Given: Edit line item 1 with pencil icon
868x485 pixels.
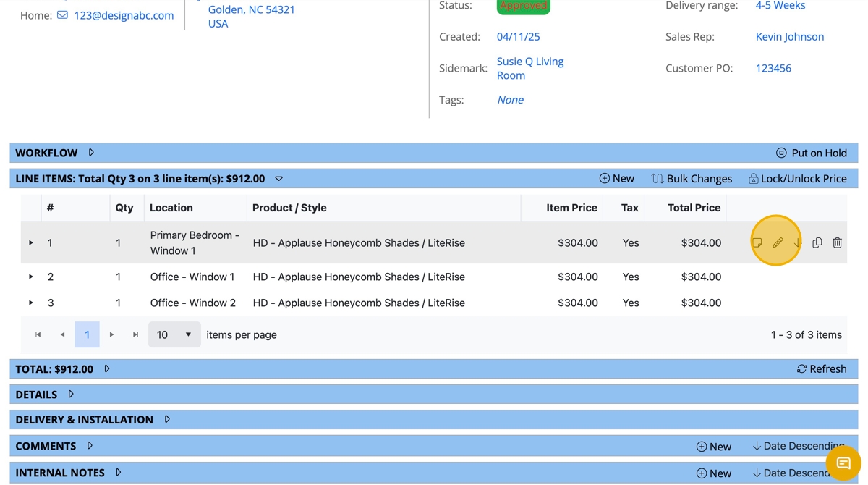Looking at the screenshot, I should [778, 243].
